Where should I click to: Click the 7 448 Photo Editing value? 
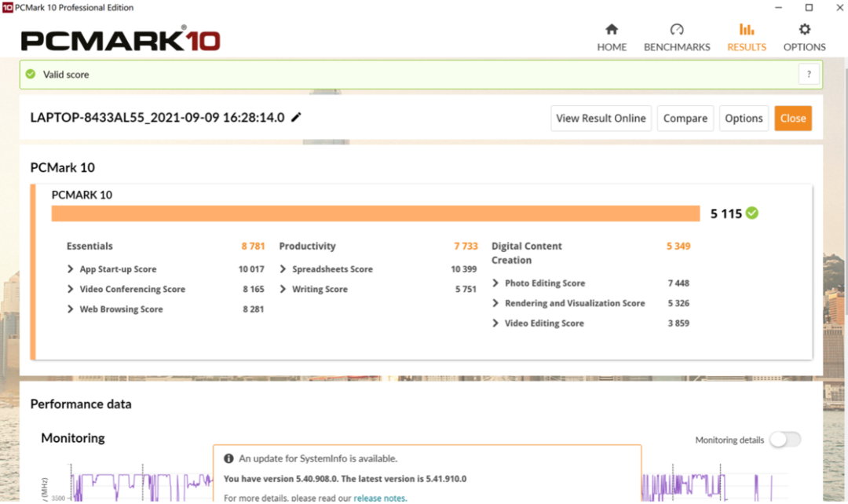[x=678, y=283]
